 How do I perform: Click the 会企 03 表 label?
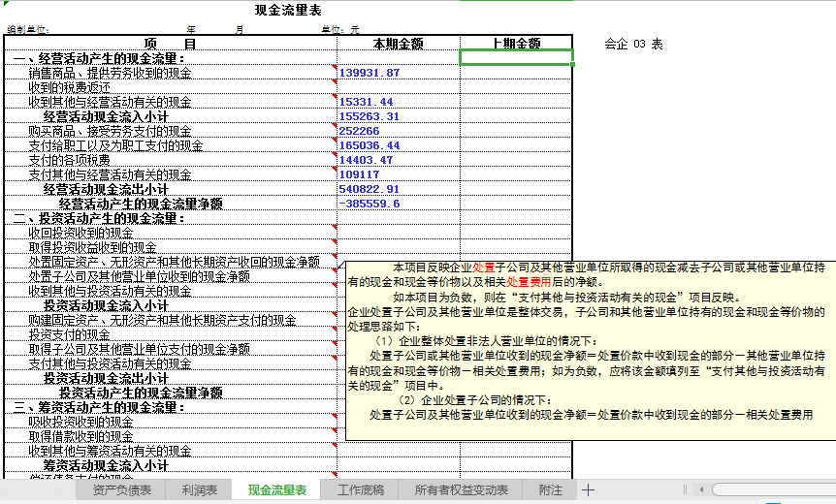click(633, 44)
